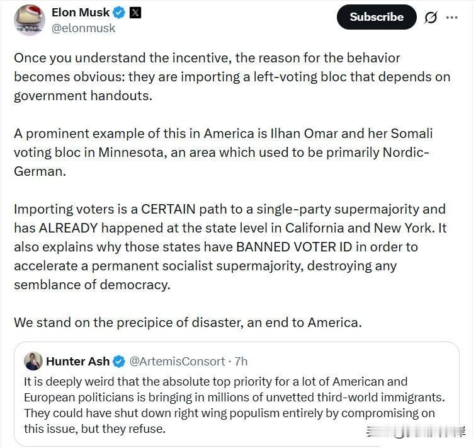Open the three-dot more options menu
The width and height of the screenshot is (476, 448).
point(451,18)
